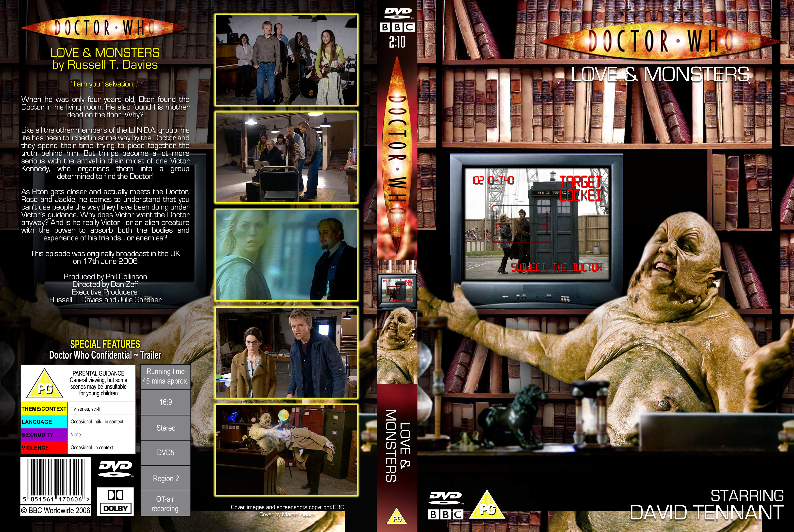Click 'Cover images and screenshots copyright BBC' text
The width and height of the screenshot is (794, 532).
287,507
